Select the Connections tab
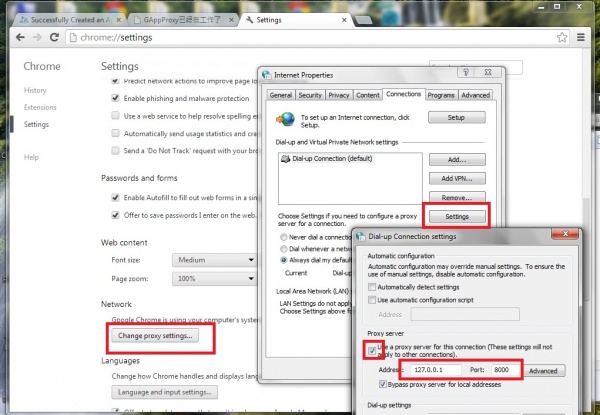The width and height of the screenshot is (600, 415). 403,94
